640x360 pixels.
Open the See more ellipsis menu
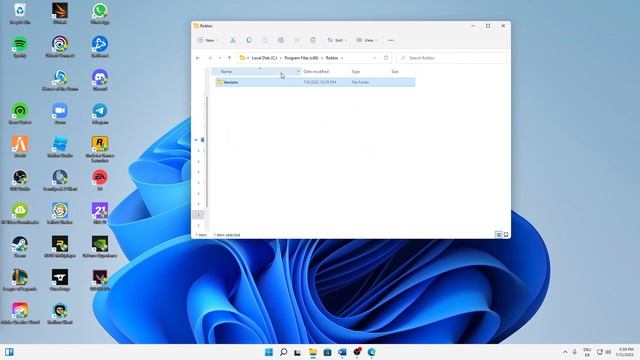pyautogui.click(x=391, y=40)
